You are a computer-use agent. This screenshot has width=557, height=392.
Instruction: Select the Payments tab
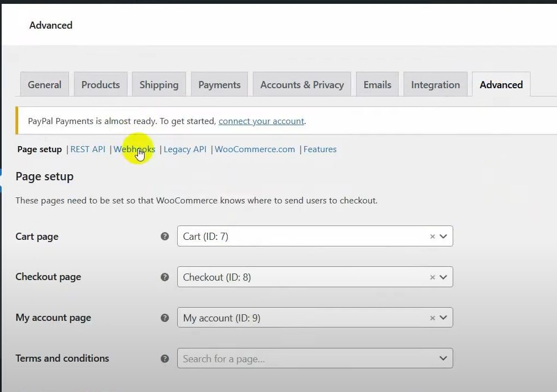point(219,85)
